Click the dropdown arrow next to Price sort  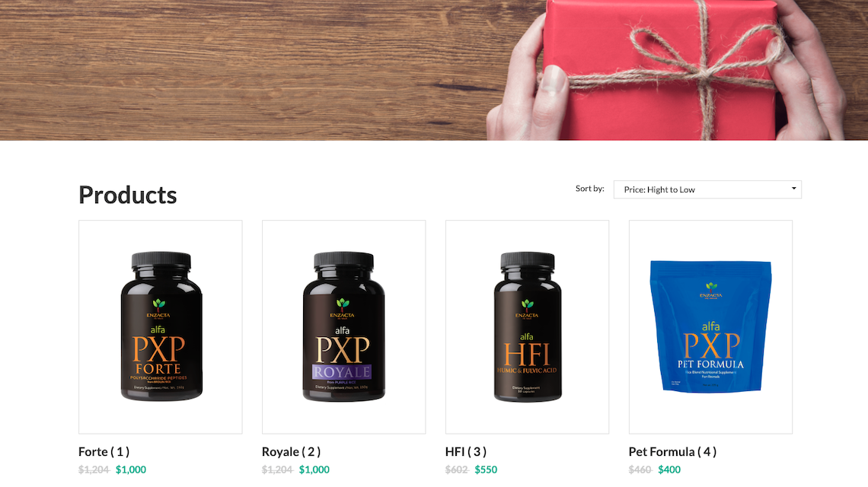click(x=794, y=189)
